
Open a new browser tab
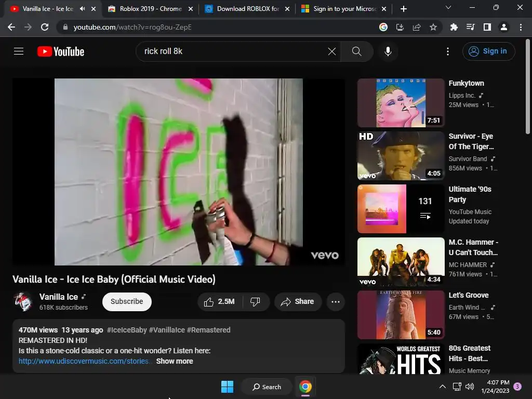point(403,9)
